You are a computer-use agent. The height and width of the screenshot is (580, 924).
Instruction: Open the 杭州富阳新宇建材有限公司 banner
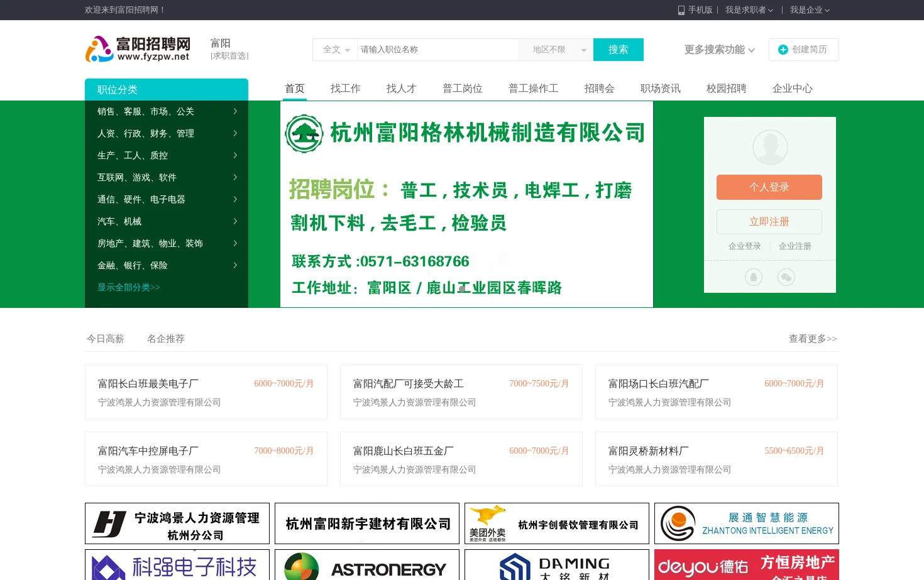(367, 523)
